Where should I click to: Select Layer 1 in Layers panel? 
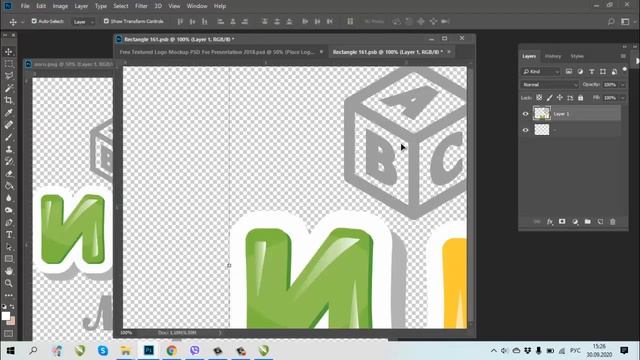click(x=576, y=114)
